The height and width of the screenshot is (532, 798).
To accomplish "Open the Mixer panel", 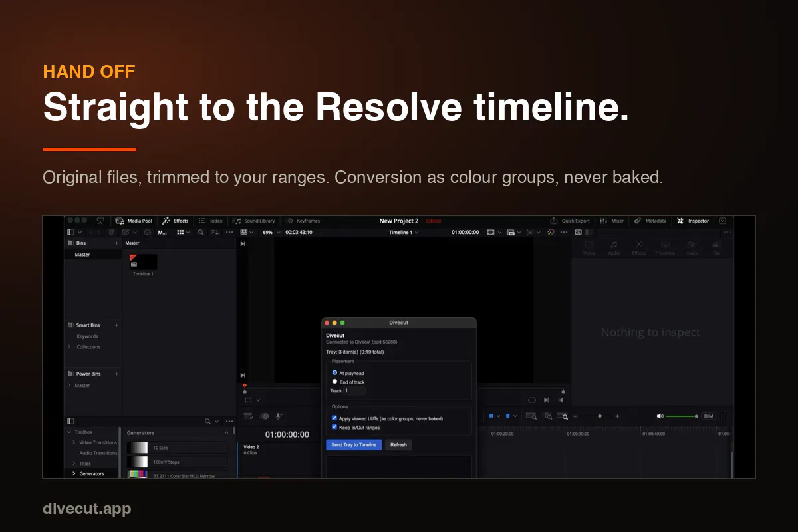I will [x=611, y=221].
